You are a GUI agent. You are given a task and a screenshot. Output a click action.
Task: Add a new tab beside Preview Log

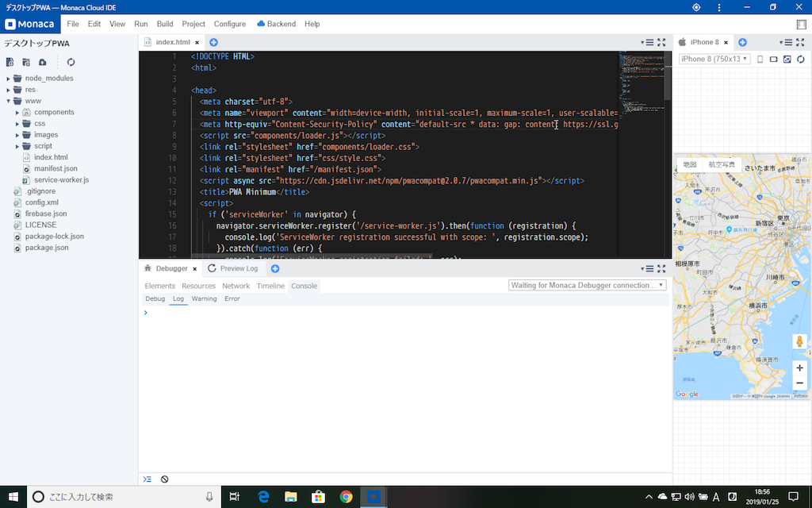tap(275, 268)
